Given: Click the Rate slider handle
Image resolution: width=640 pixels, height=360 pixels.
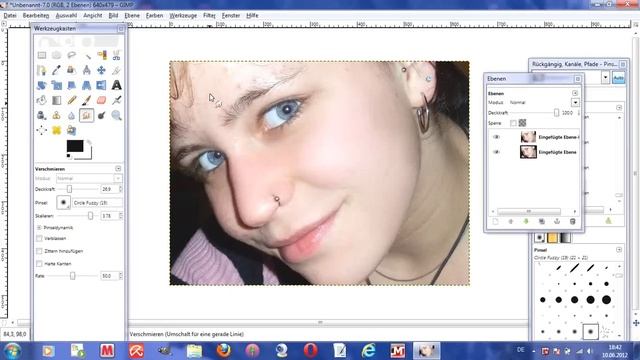Looking at the screenshot, I should click(73, 276).
